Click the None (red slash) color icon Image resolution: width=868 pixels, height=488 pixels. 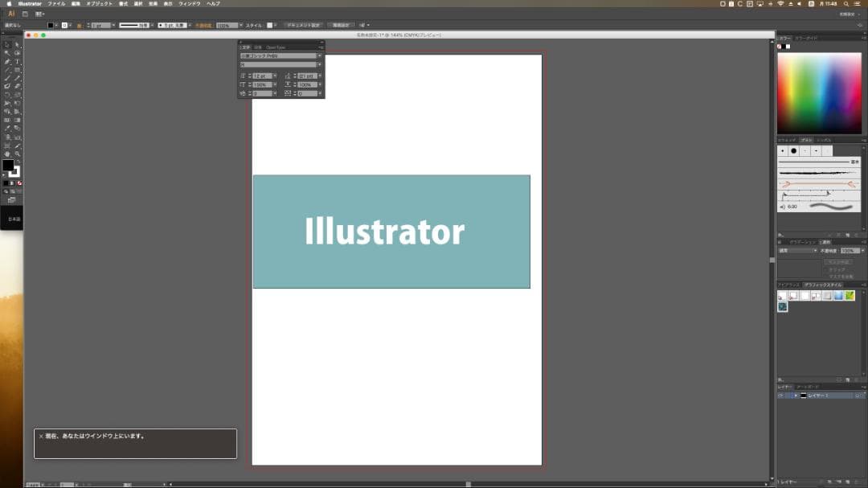point(19,183)
